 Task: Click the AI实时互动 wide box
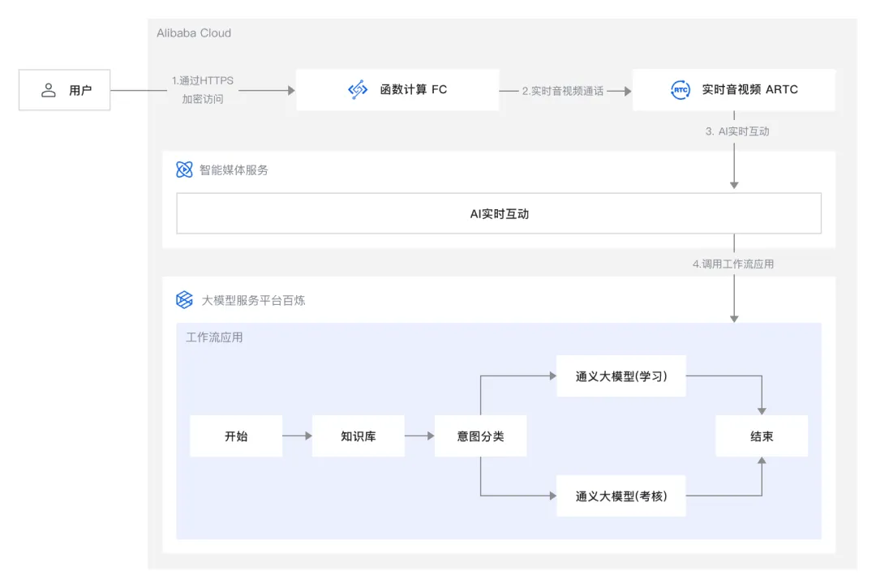click(499, 213)
